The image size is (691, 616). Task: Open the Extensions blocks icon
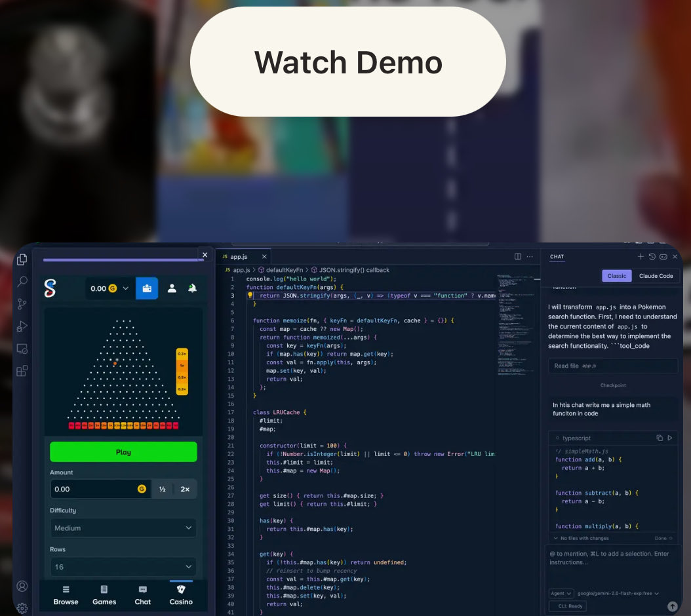click(22, 371)
